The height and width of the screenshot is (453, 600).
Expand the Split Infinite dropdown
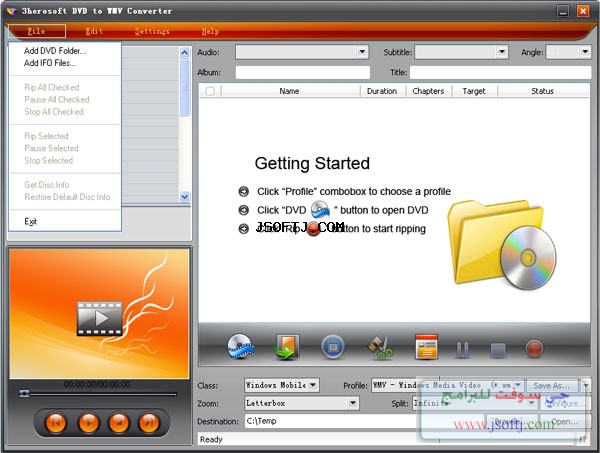[532, 403]
